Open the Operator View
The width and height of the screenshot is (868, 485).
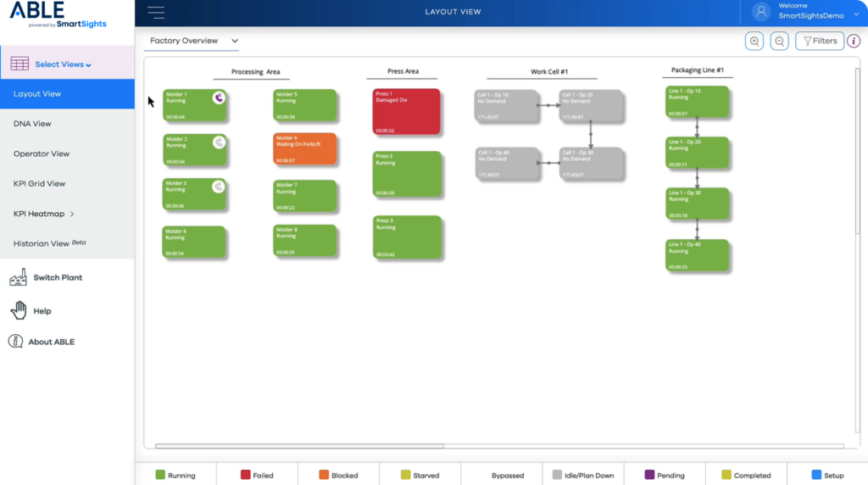[x=42, y=154]
